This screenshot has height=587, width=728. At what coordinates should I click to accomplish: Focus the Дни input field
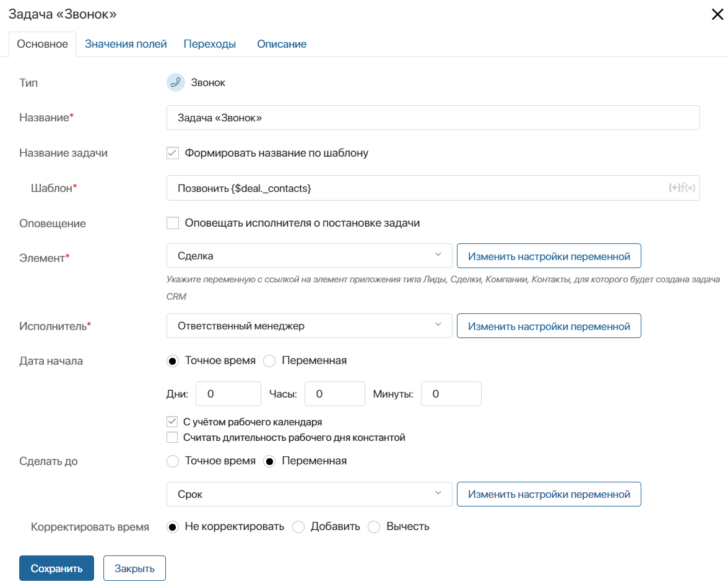click(228, 394)
